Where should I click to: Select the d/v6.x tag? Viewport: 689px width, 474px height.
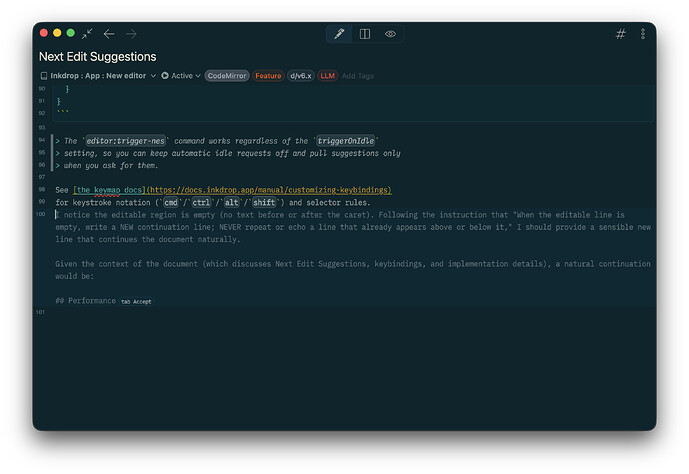[x=301, y=76]
